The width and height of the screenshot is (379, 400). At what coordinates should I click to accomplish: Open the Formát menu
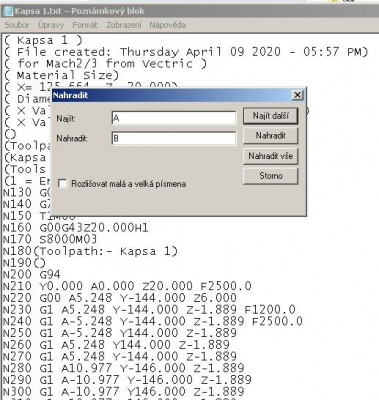pos(85,25)
